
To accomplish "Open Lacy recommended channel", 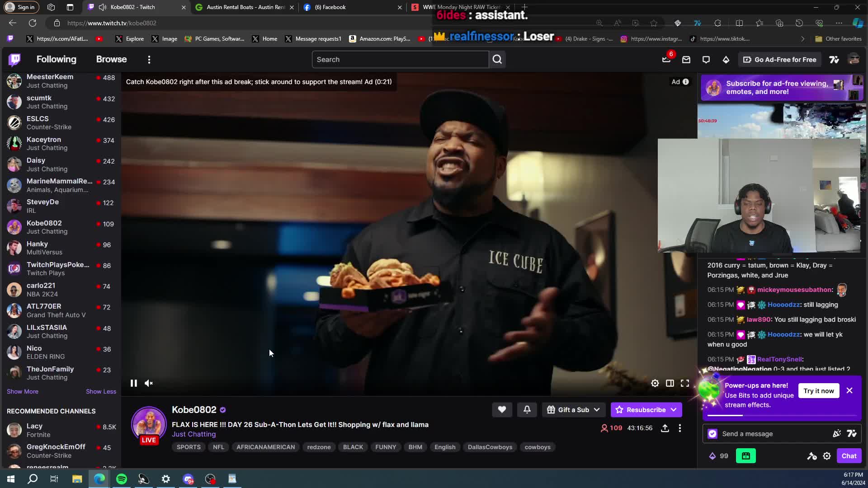I will click(61, 430).
